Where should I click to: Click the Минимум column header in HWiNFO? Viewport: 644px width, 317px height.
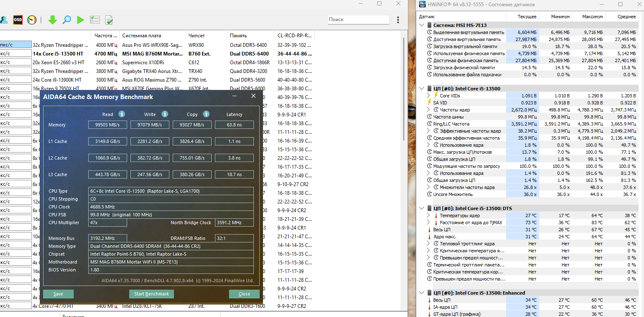tap(555, 17)
